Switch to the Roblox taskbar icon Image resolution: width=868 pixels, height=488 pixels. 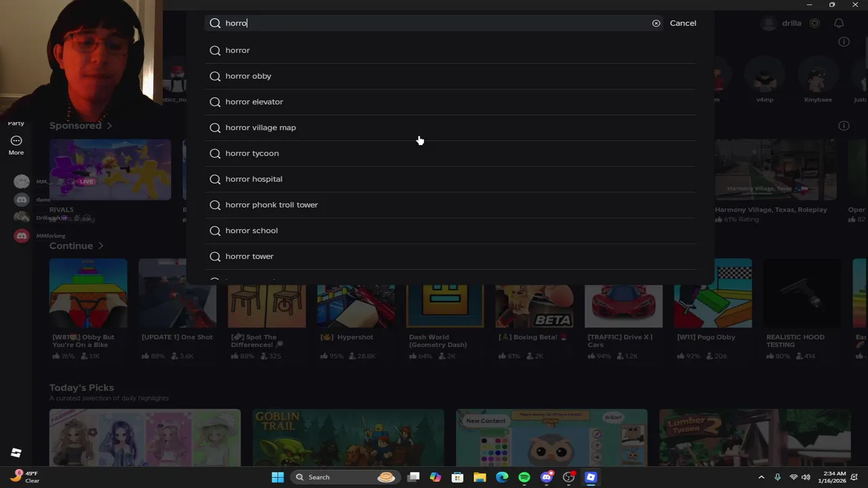pos(591,477)
